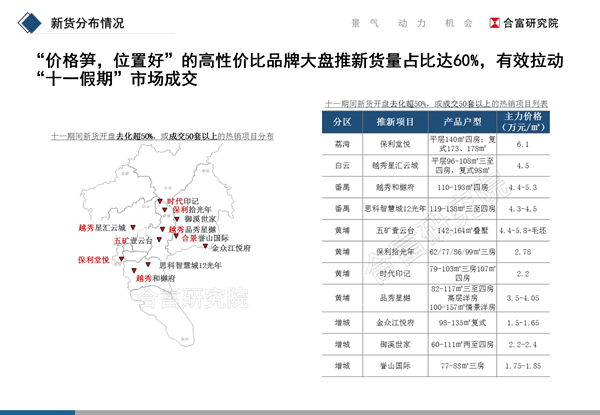Screen dimensions: 600x415
Task: Click the table caption ending with 热销项目列表
Action: coord(436,104)
